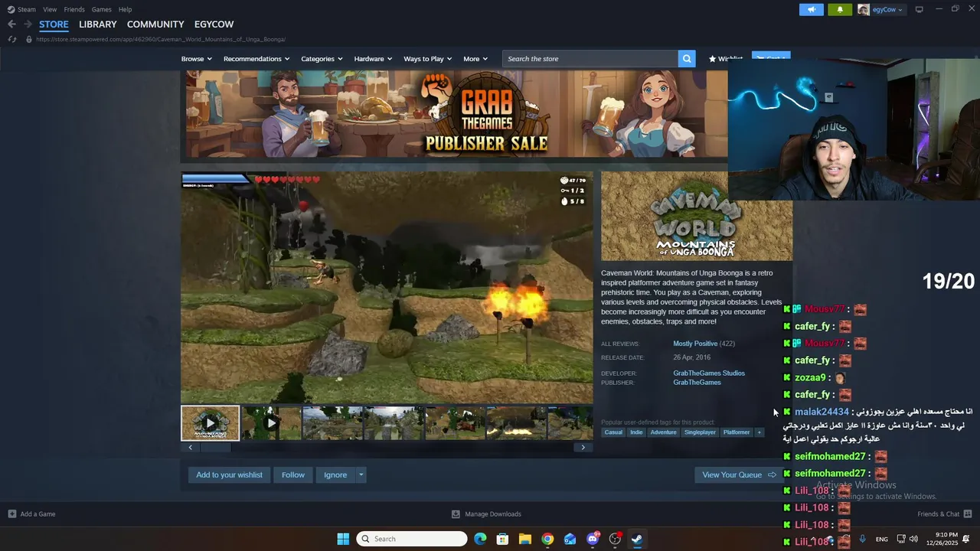Open developer GrabTheGames Studios link
Screen dimensions: 980x551
point(709,373)
